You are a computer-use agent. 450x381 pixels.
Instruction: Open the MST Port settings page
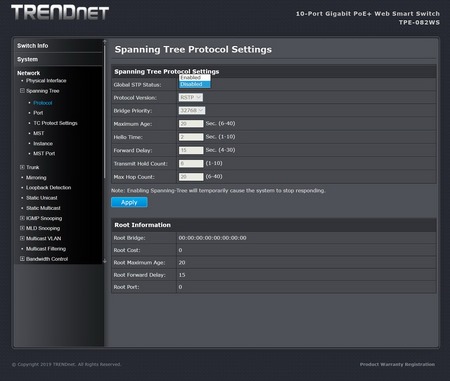point(44,154)
